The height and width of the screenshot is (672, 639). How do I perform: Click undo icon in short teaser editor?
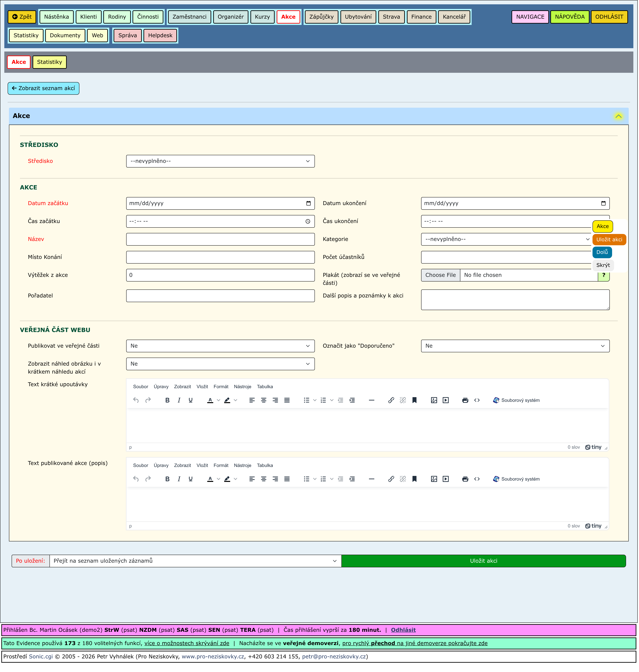(136, 400)
